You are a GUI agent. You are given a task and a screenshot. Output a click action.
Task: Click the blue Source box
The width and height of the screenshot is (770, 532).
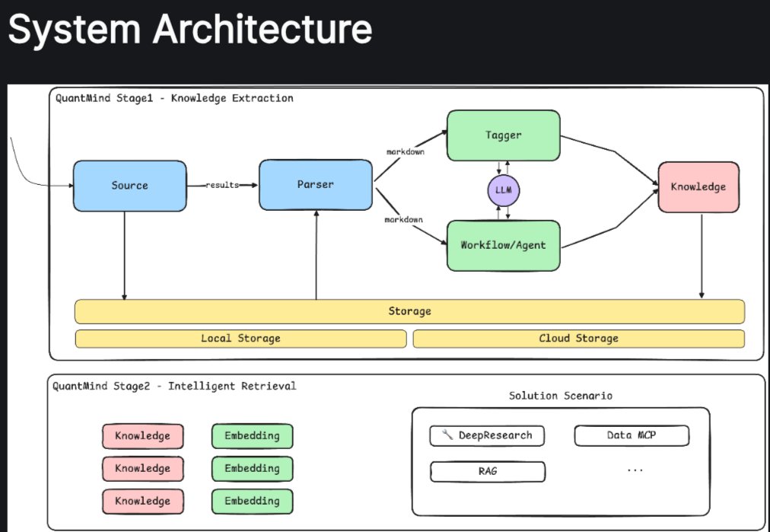tap(129, 186)
